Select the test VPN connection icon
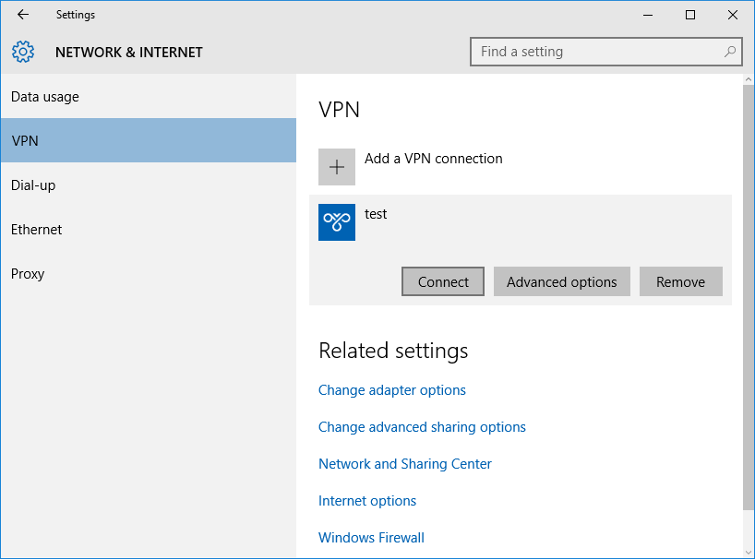This screenshot has width=755, height=560. tap(337, 222)
